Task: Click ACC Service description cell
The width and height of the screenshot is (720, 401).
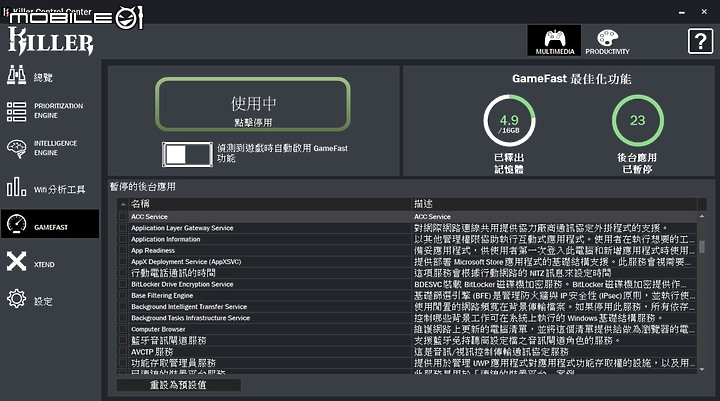Action: [x=554, y=216]
